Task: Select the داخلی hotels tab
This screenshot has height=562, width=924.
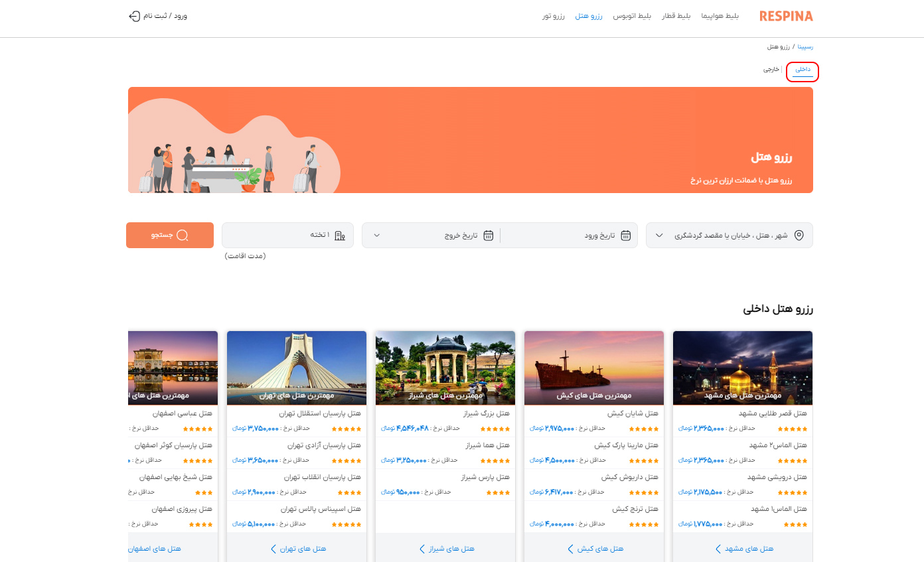Action: (x=803, y=69)
